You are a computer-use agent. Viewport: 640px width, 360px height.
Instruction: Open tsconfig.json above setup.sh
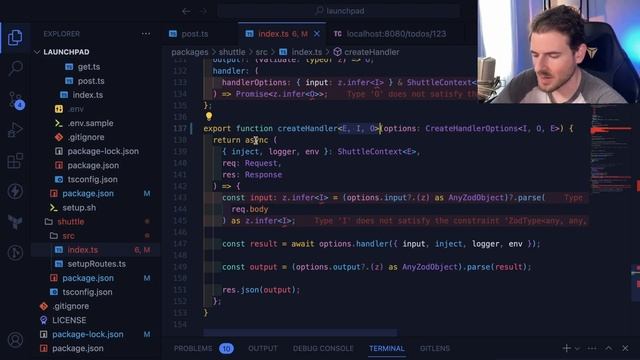pos(92,179)
